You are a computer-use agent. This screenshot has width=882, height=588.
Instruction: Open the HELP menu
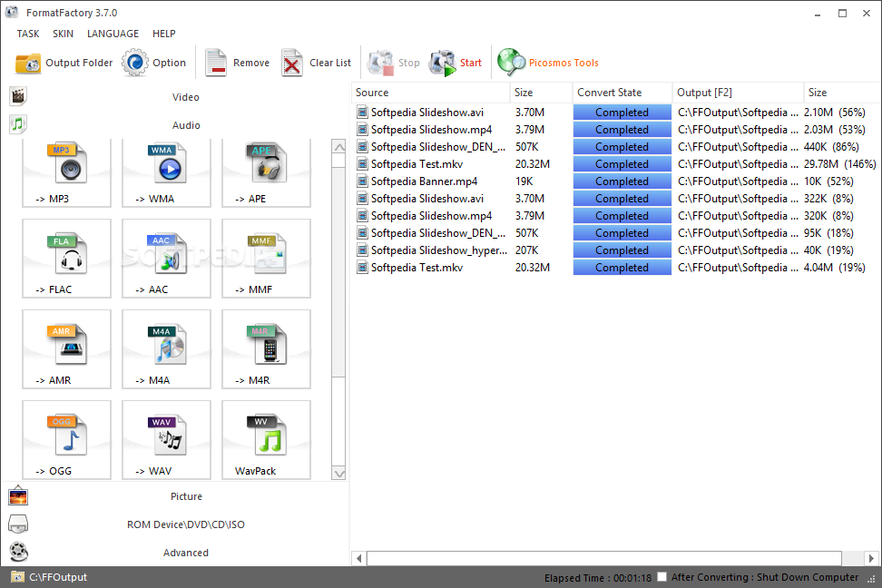tap(163, 34)
